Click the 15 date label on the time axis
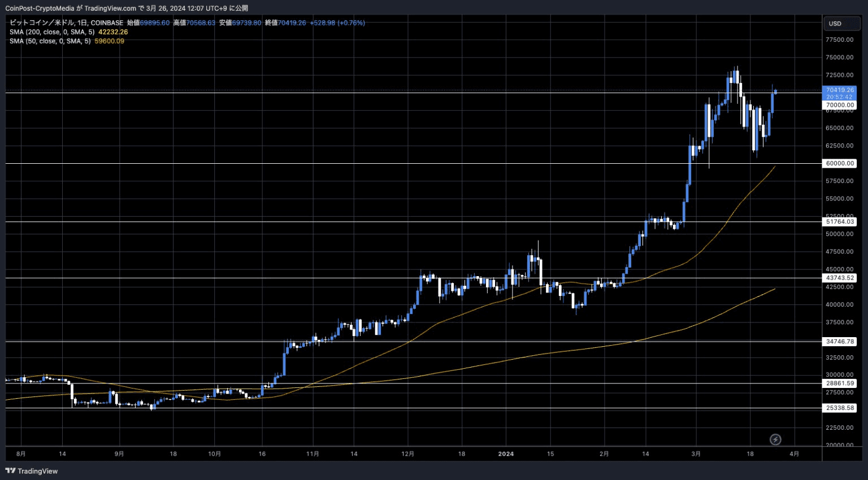The width and height of the screenshot is (868, 480). [x=550, y=454]
